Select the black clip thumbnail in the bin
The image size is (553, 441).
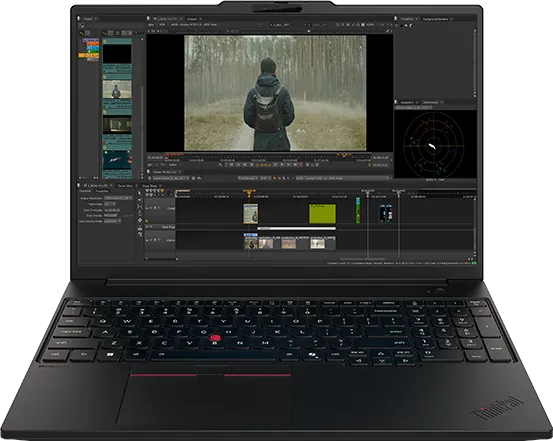[117, 54]
